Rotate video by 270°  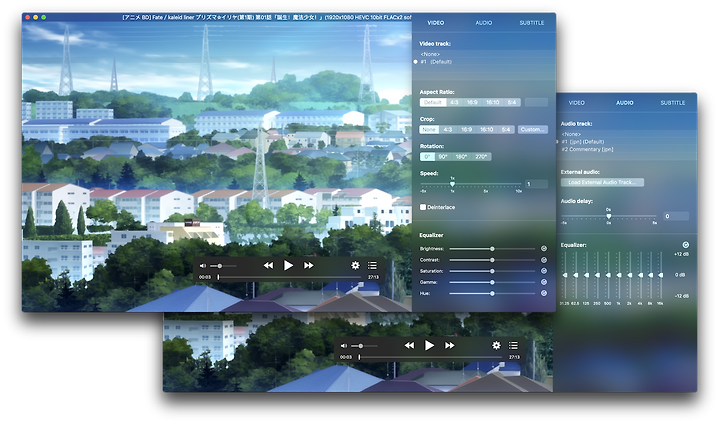(x=481, y=157)
